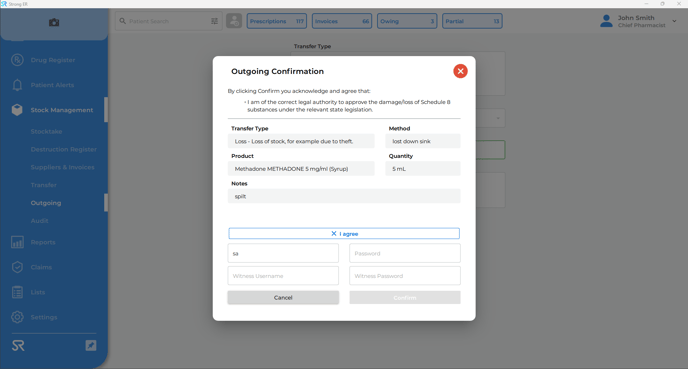Open the Invoices 66 tab
The height and width of the screenshot is (369, 688).
pyautogui.click(x=342, y=21)
